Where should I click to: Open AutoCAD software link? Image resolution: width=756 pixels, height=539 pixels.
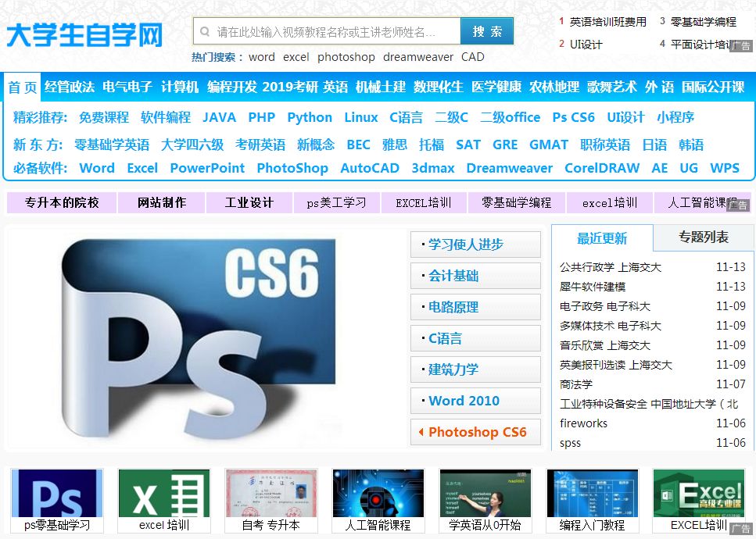[370, 168]
